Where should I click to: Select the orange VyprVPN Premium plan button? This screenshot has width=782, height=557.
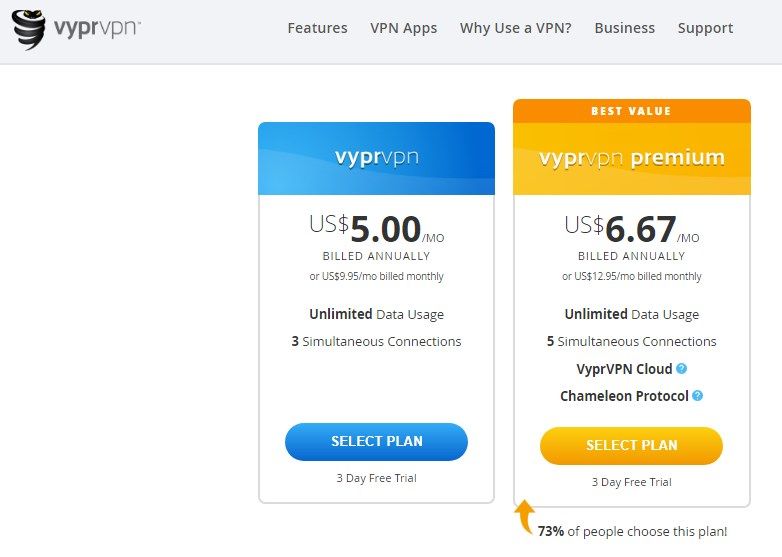tap(631, 445)
